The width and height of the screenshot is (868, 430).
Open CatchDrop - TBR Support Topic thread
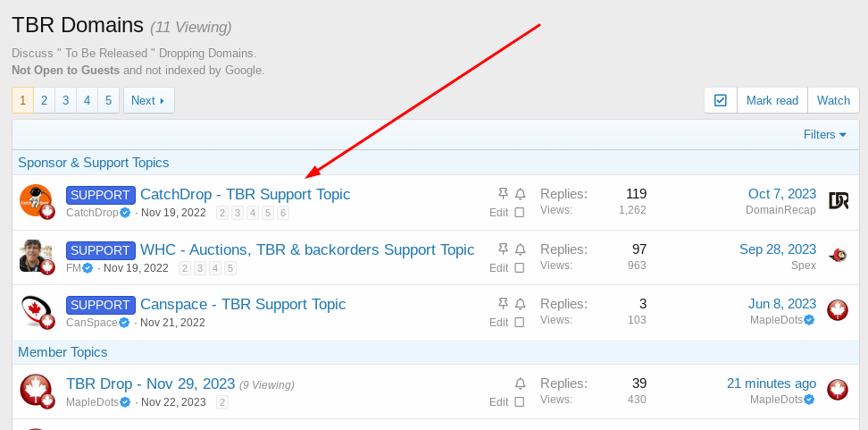pyautogui.click(x=246, y=195)
